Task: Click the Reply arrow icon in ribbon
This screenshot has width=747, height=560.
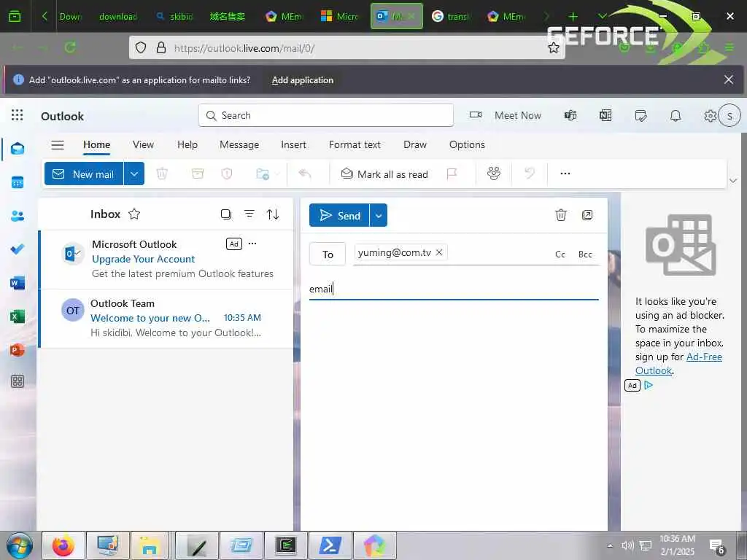Action: click(x=304, y=174)
